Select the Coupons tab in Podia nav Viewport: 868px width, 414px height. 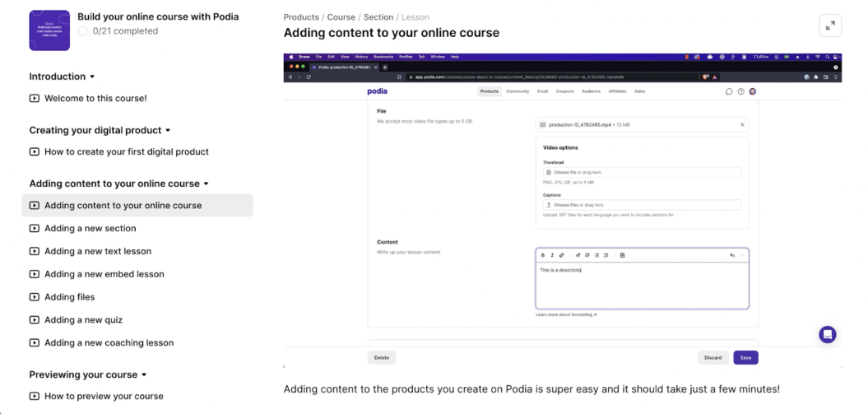pos(564,91)
